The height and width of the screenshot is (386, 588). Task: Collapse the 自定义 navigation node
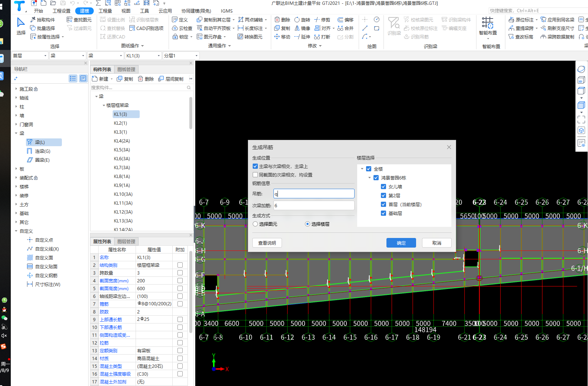click(x=16, y=231)
